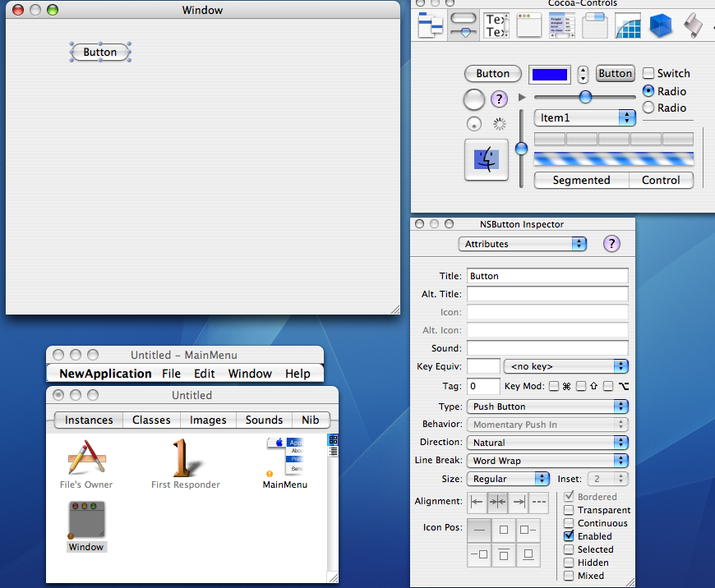
Task: Click the disclosure triangle in Cocoa-Controls palette
Action: click(522, 97)
